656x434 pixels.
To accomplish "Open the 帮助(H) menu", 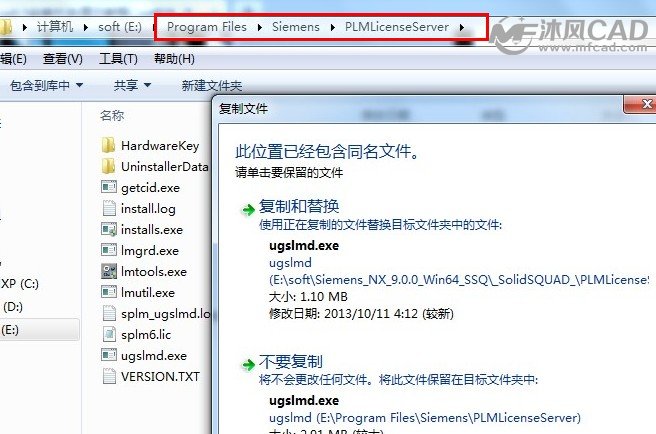I will pos(174,59).
